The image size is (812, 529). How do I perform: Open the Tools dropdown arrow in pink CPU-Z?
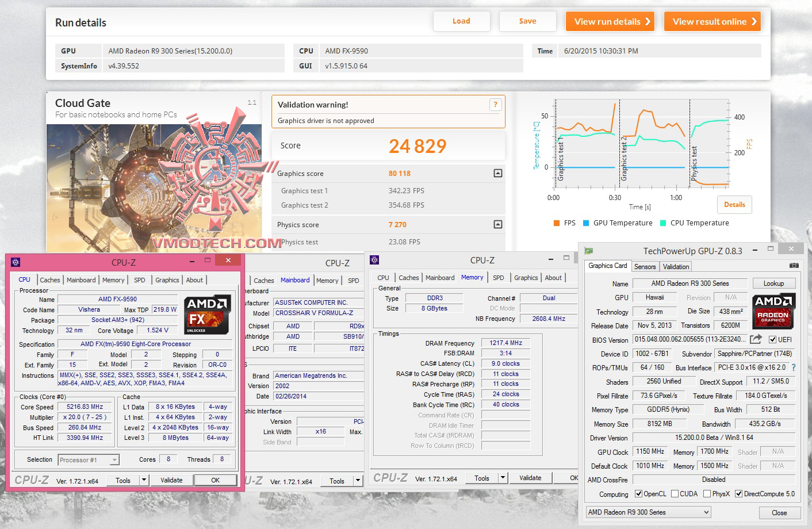tap(144, 480)
